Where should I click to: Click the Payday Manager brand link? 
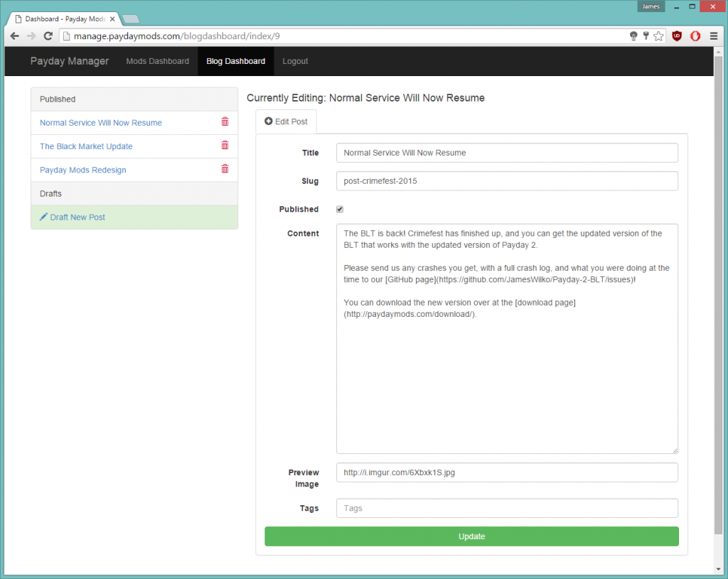click(70, 61)
